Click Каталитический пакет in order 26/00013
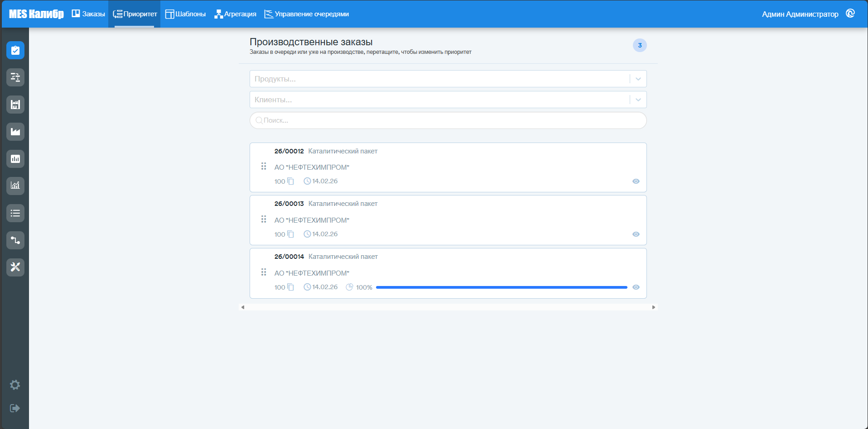The image size is (868, 429). tap(343, 204)
